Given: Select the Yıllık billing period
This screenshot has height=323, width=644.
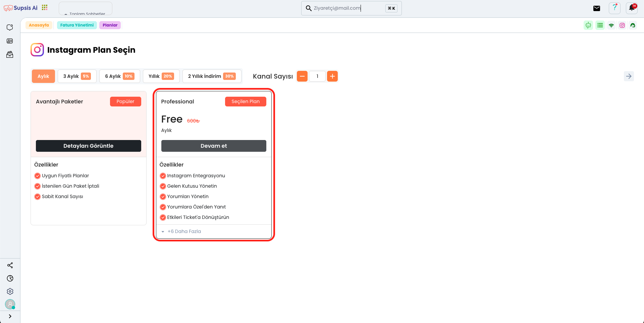Looking at the screenshot, I should (161, 76).
